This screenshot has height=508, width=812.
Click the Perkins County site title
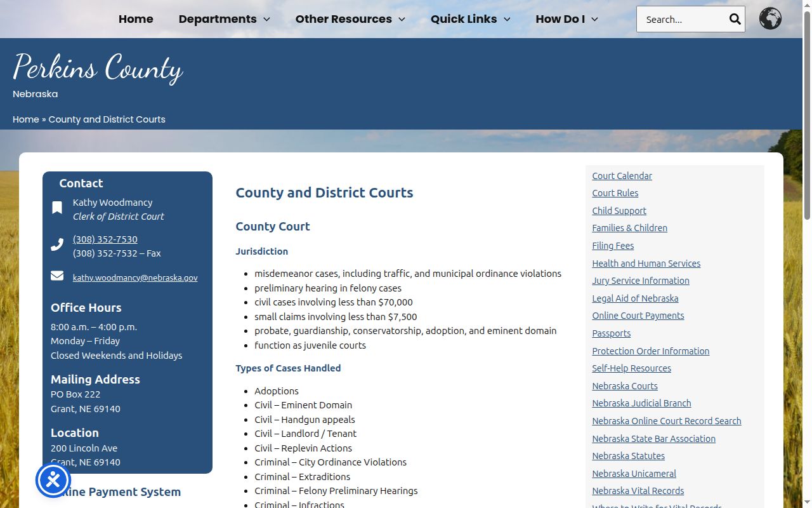(x=98, y=67)
